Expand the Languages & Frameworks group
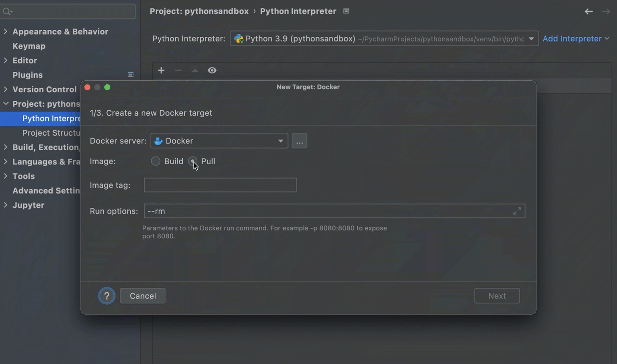 pos(5,162)
